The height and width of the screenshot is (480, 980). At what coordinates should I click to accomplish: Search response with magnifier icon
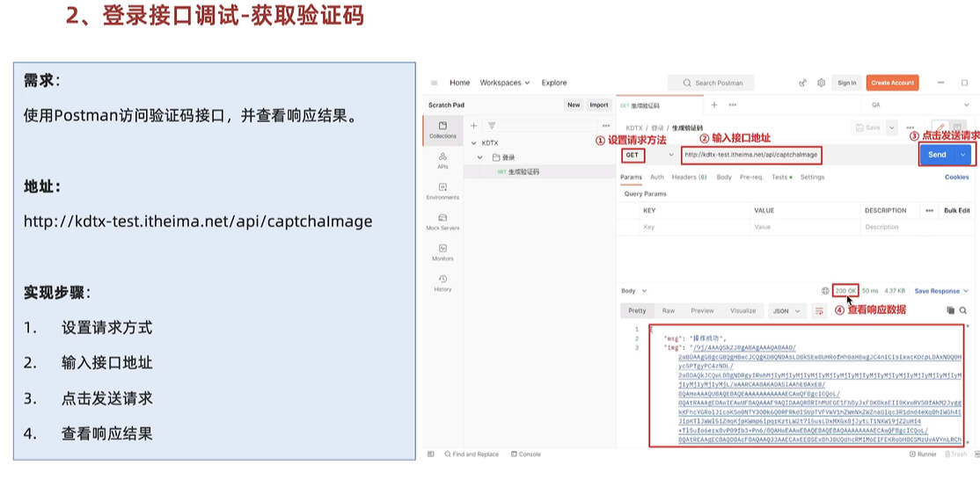coord(963,310)
